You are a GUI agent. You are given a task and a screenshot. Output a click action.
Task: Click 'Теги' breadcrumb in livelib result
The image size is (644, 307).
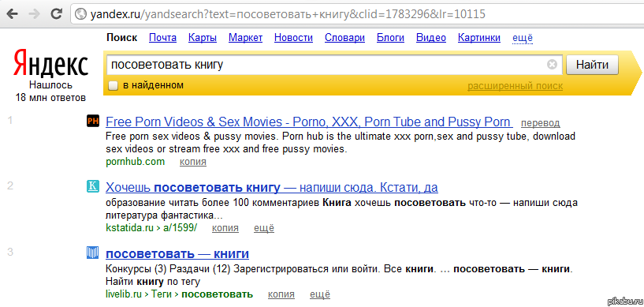(162, 294)
